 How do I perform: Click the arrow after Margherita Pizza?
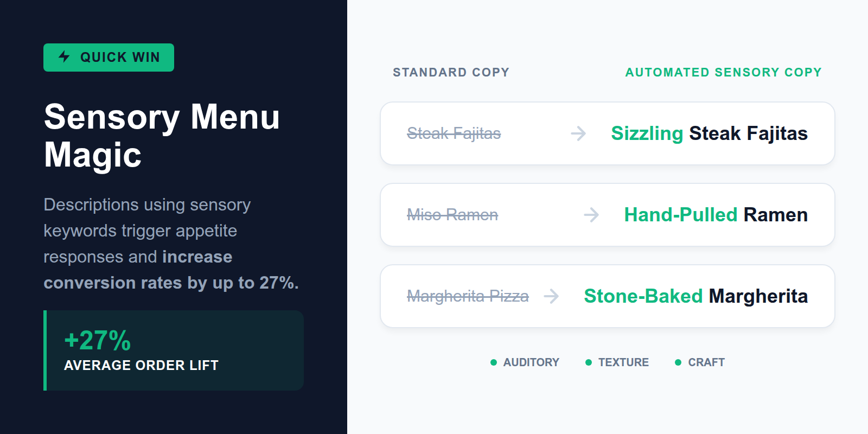click(x=551, y=296)
